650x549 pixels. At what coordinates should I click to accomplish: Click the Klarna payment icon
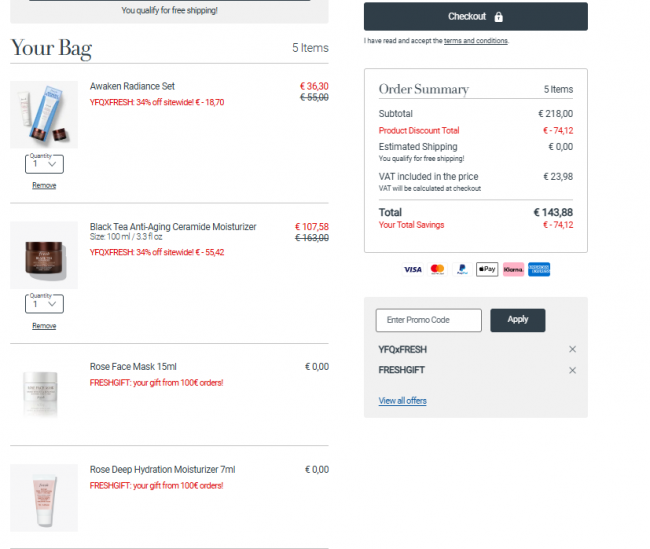(x=513, y=270)
